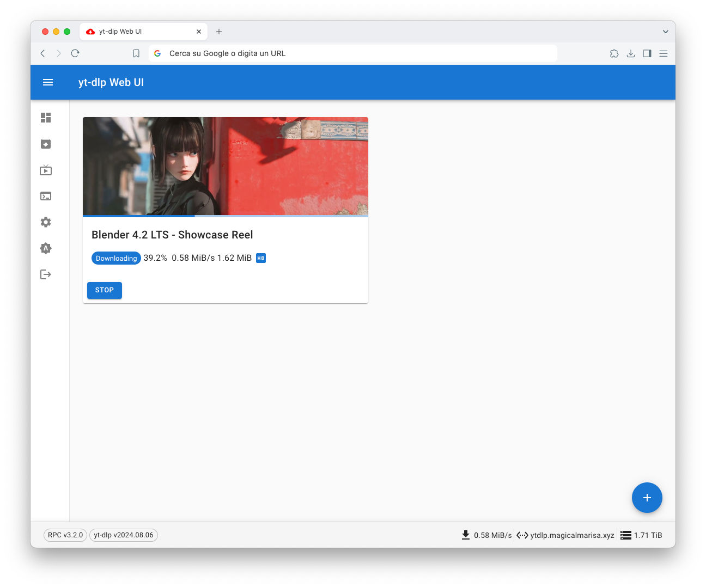Click the RPC v3.2.0 version chip

65,535
